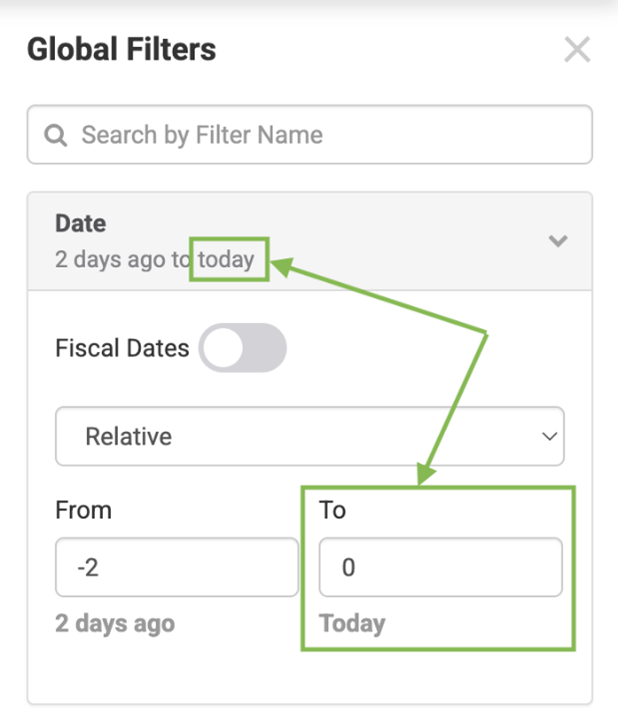This screenshot has width=618, height=722.
Task: Click "2 days ago" in the Date summary line
Action: tap(112, 260)
